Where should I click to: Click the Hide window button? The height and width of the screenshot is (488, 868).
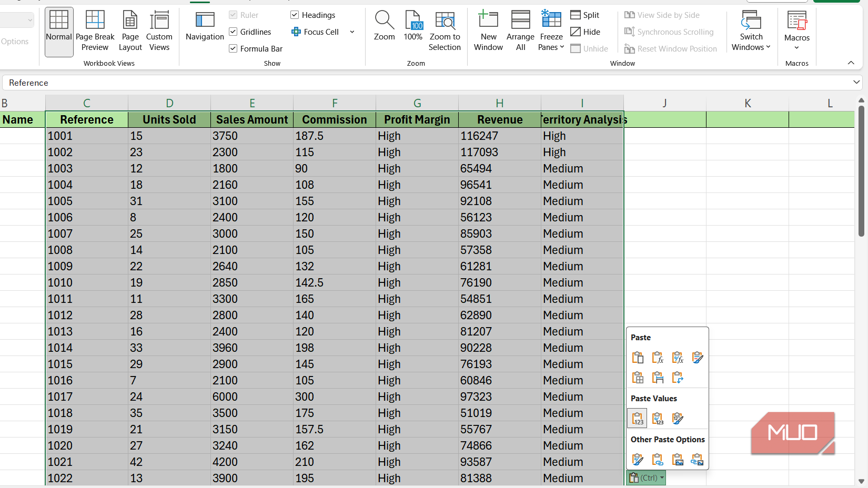click(585, 32)
